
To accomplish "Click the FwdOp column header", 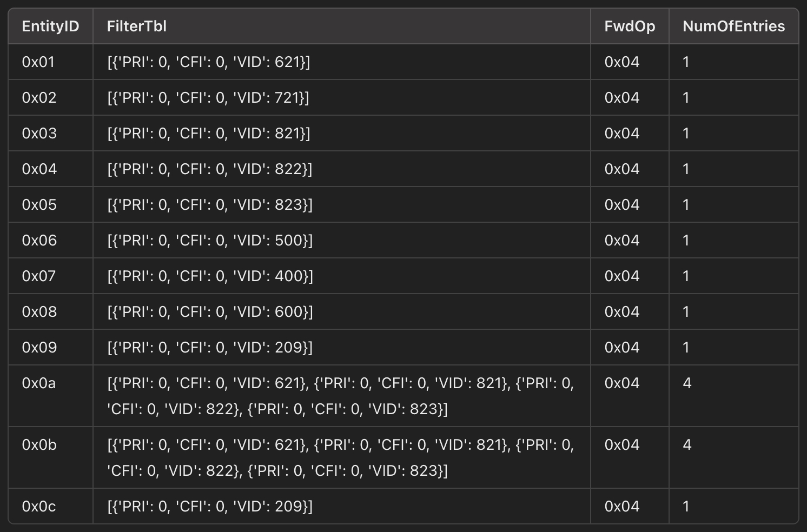I will point(630,26).
